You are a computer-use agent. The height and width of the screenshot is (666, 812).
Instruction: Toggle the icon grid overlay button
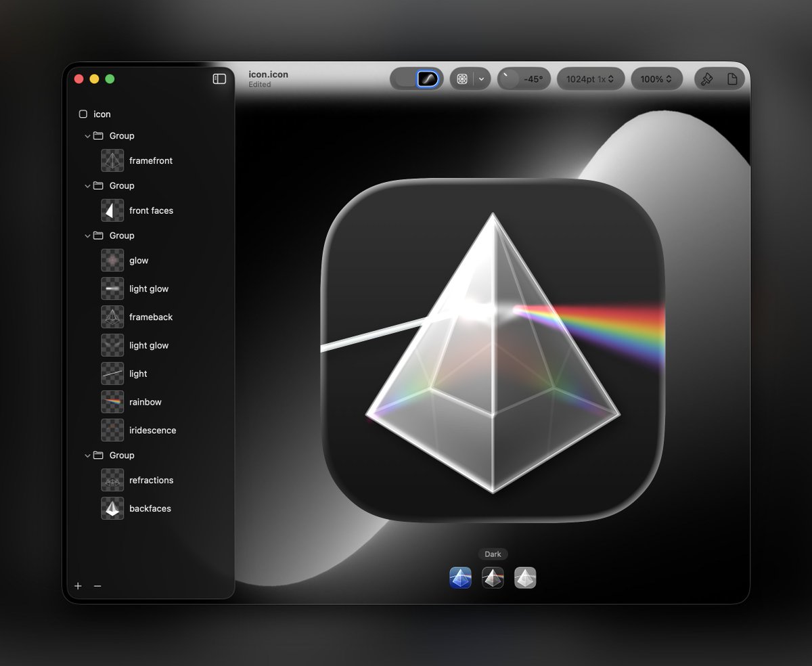[x=462, y=79]
